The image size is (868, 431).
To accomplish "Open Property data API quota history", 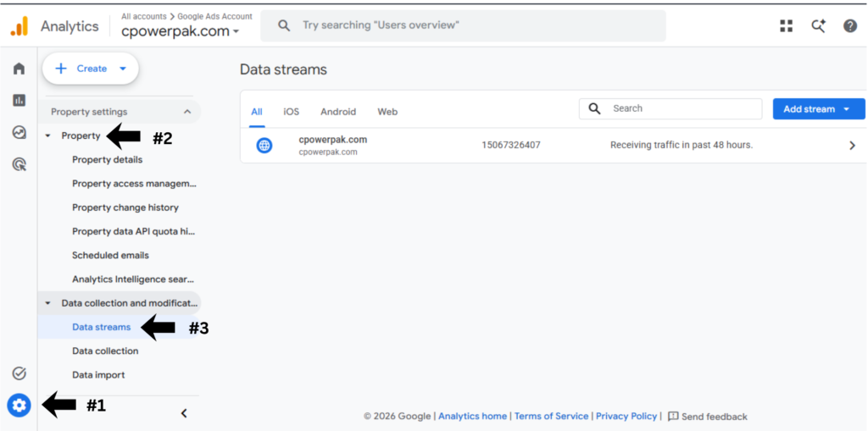I will (134, 231).
